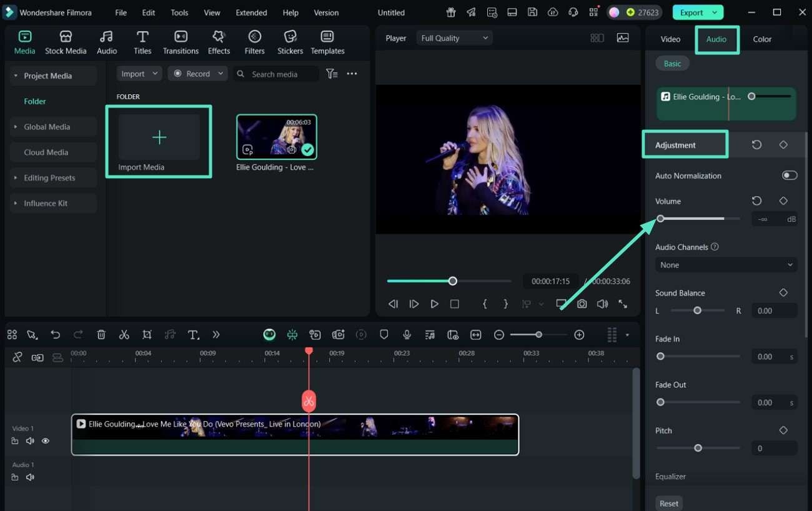
Task: Reset the Volume setting
Action: tap(756, 201)
